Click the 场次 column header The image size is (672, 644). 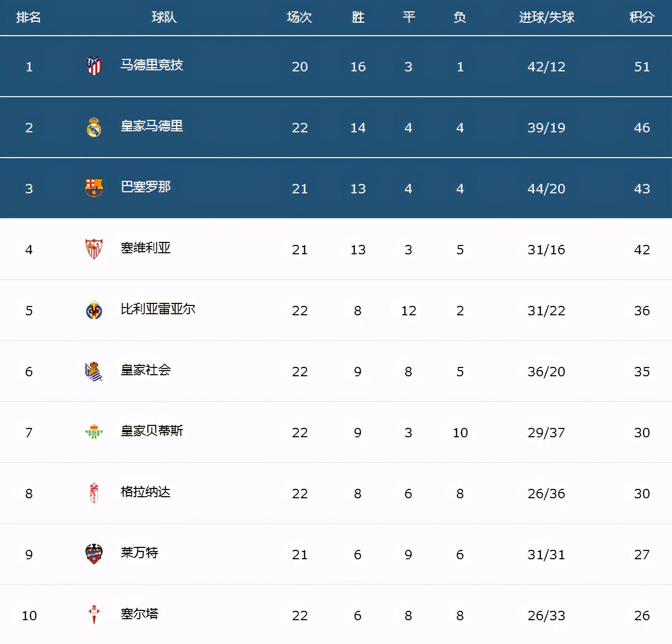299,18
